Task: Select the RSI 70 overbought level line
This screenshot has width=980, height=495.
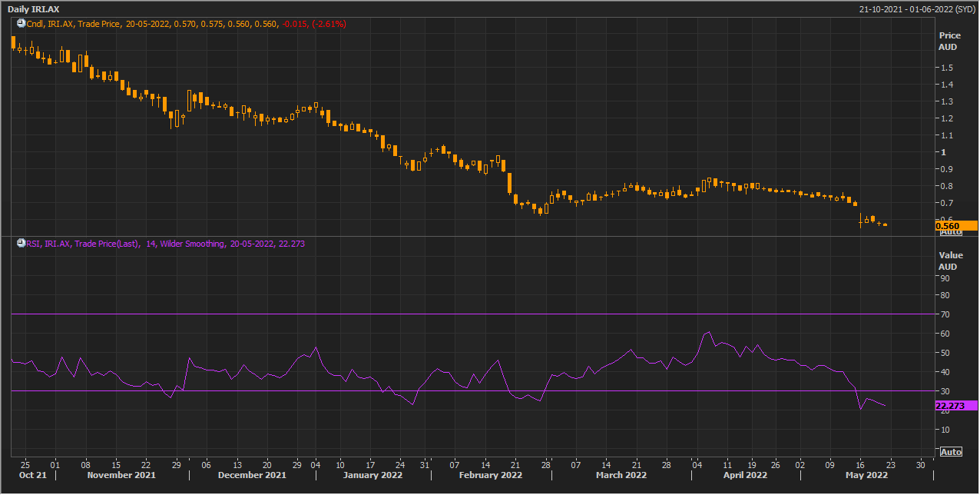Action: (472, 314)
